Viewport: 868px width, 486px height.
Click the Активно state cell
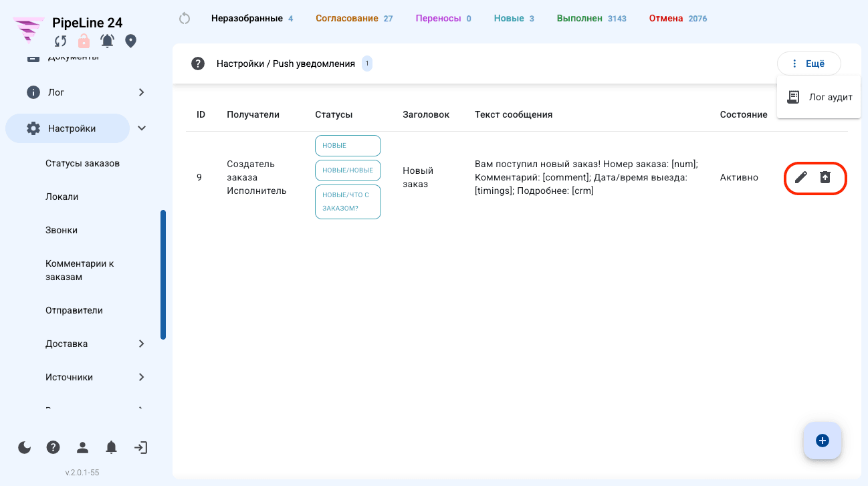739,177
